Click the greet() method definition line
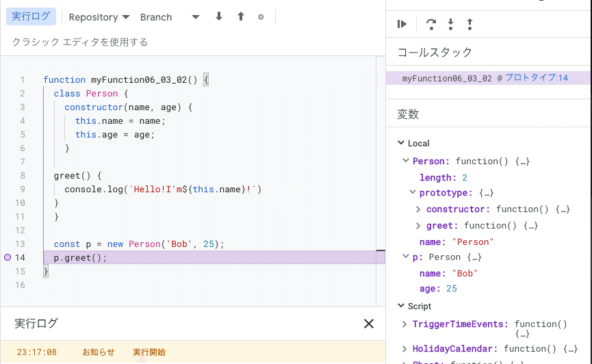The image size is (592, 364). click(x=77, y=176)
